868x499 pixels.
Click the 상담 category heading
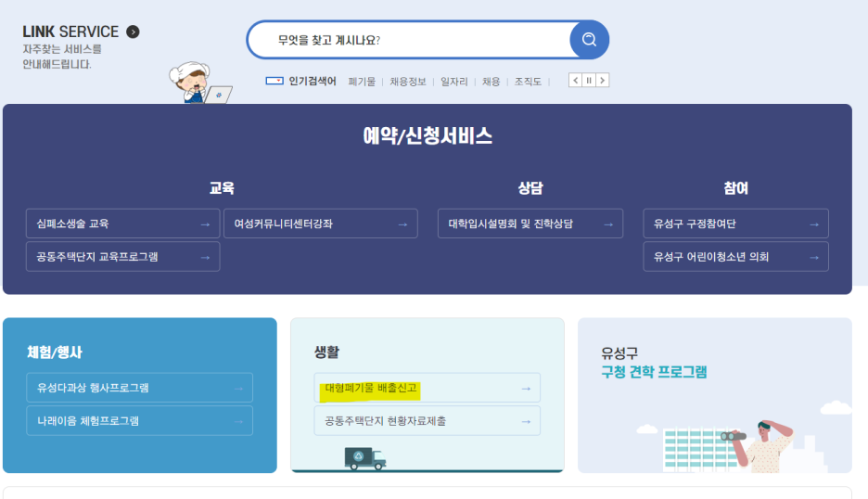[530, 188]
